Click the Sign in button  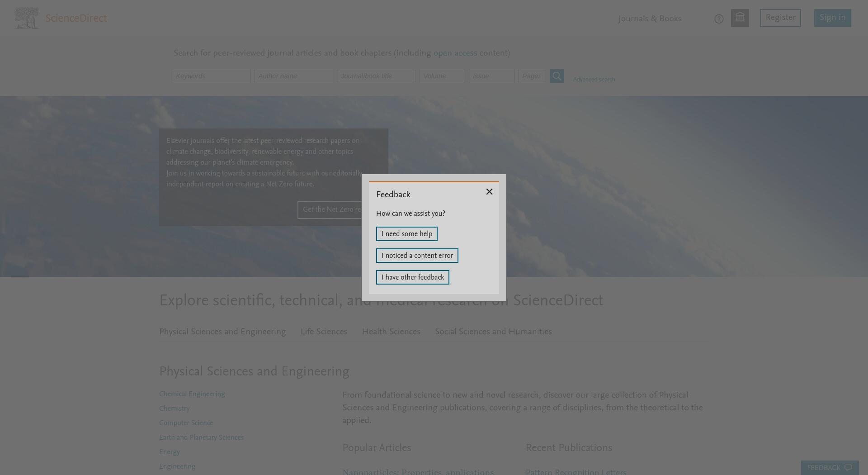point(833,18)
